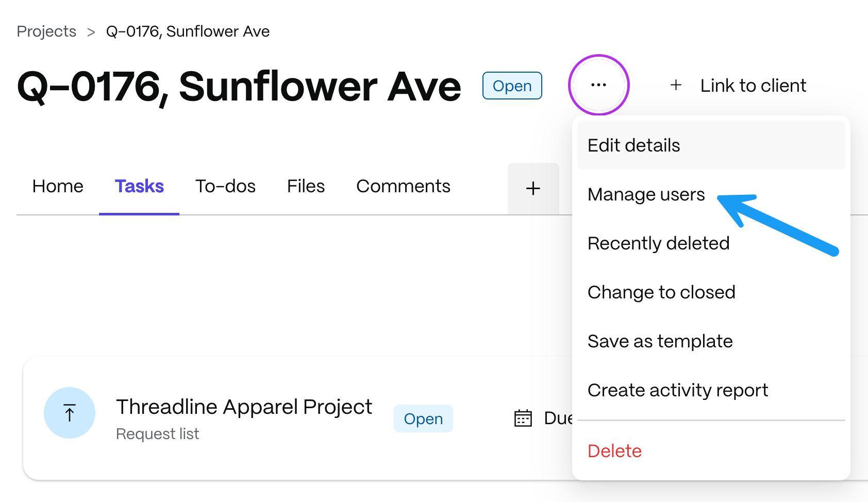Screen dimensions: 868x502
Task: Click the Threadline Apparel upload request icon
Action: [x=70, y=413]
